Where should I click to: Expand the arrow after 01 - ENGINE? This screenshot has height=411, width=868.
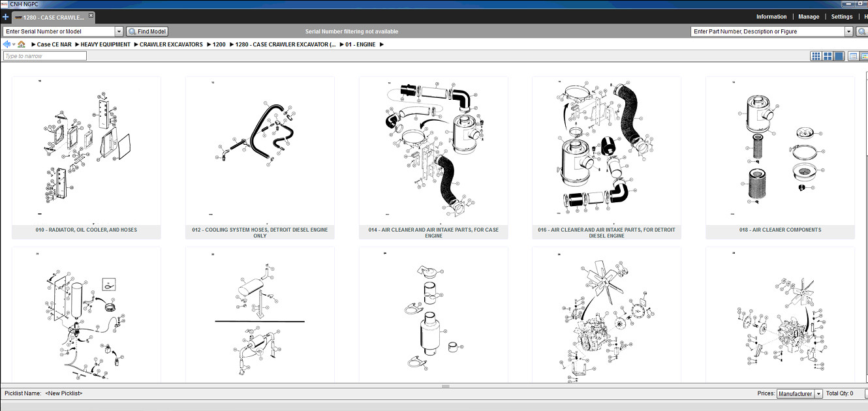point(382,44)
